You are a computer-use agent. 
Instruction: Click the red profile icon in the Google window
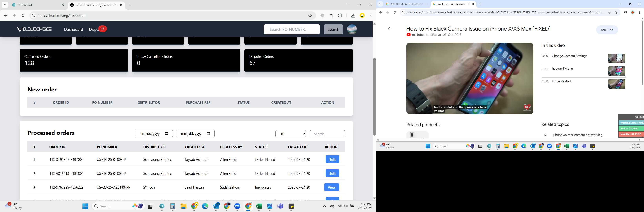[x=633, y=13]
